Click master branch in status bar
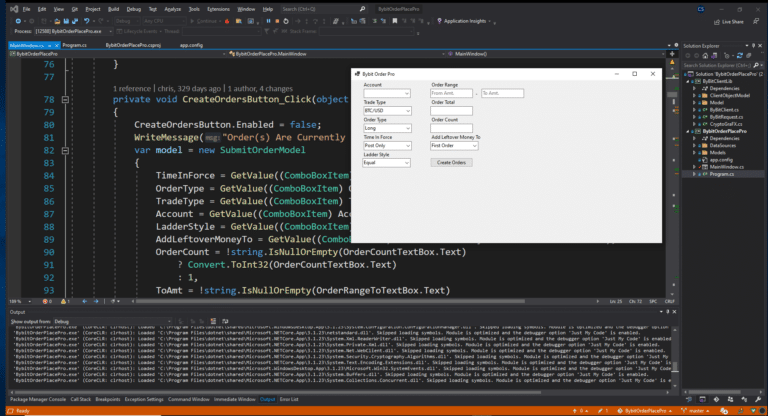The height and width of the screenshot is (416, 768). (696, 411)
